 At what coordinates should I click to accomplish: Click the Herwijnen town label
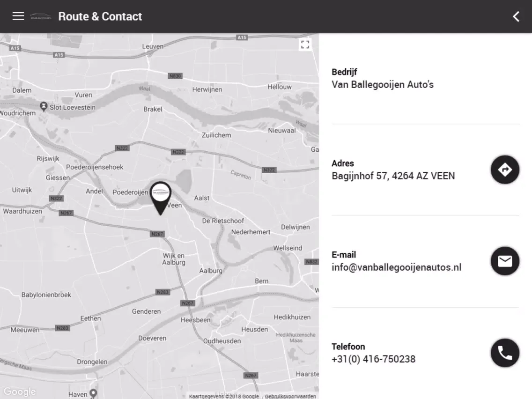[x=207, y=89]
